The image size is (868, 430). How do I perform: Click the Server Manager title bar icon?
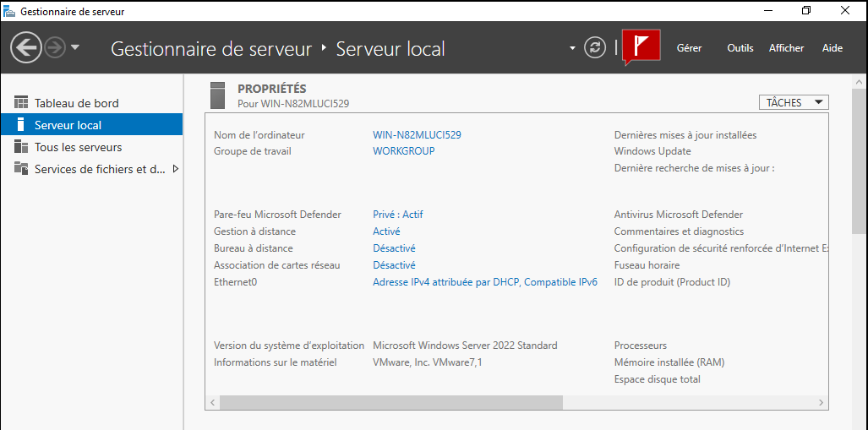9,11
